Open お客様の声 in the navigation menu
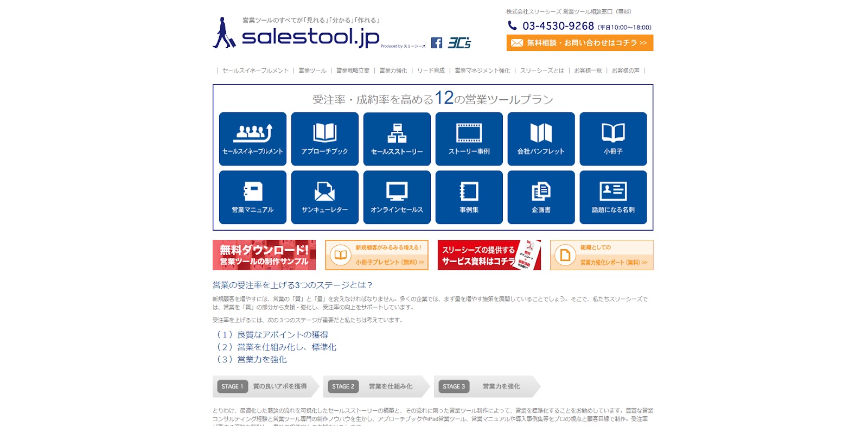868x426 pixels. (626, 71)
